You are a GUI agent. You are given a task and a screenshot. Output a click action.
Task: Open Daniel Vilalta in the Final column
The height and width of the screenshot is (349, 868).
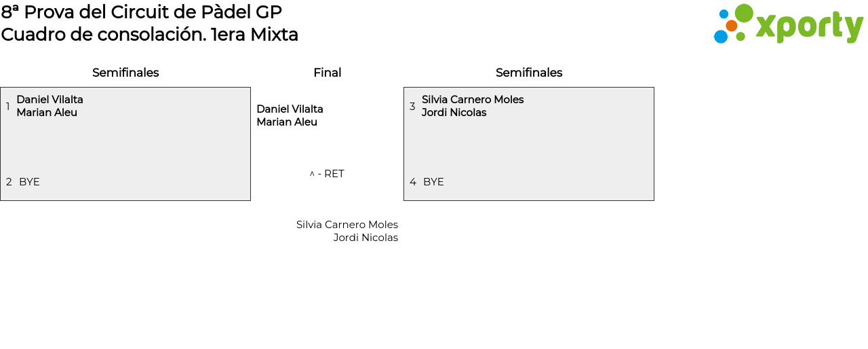(290, 109)
